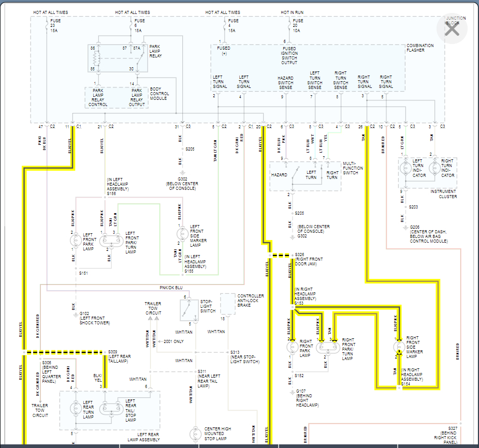Click the Stop-Light Switch symbol
Image resolution: width=479 pixels, height=448 pixels.
pyautogui.click(x=190, y=310)
